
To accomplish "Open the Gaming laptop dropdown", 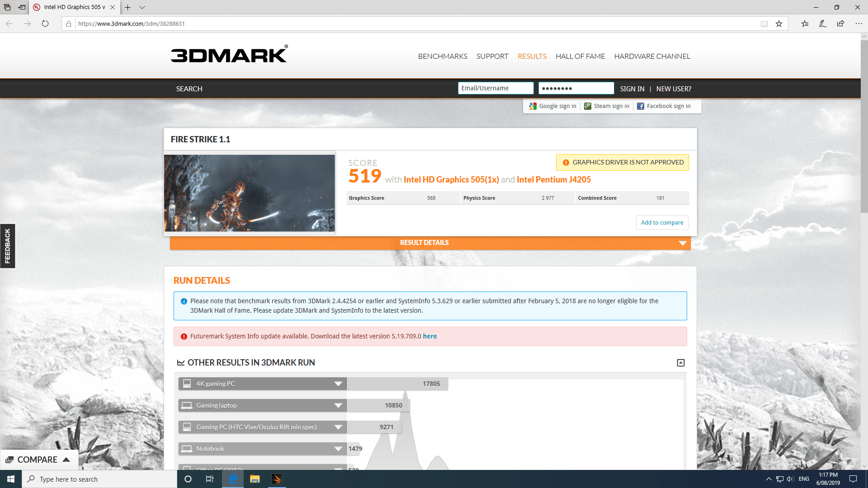I will [262, 405].
